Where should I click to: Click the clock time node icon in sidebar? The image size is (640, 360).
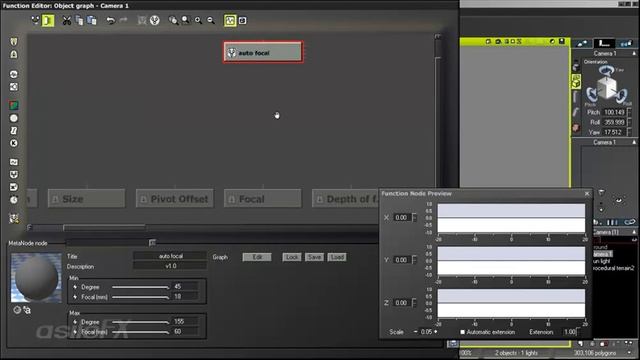(x=14, y=200)
